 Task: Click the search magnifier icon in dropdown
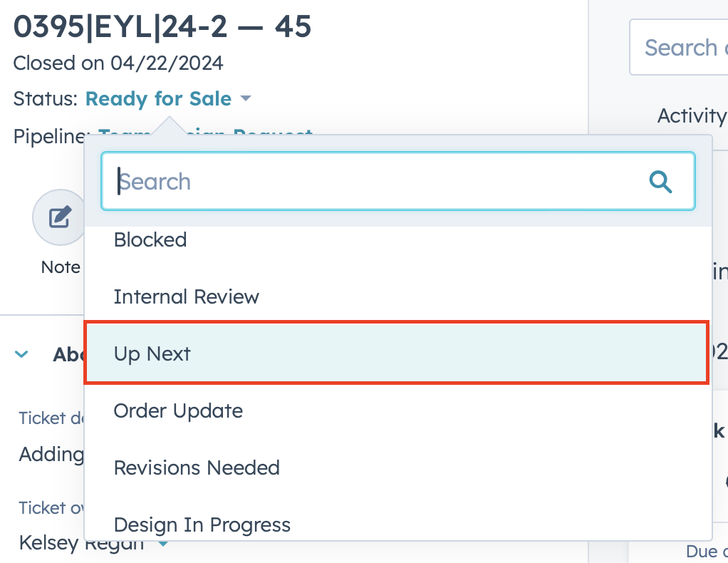coord(660,182)
